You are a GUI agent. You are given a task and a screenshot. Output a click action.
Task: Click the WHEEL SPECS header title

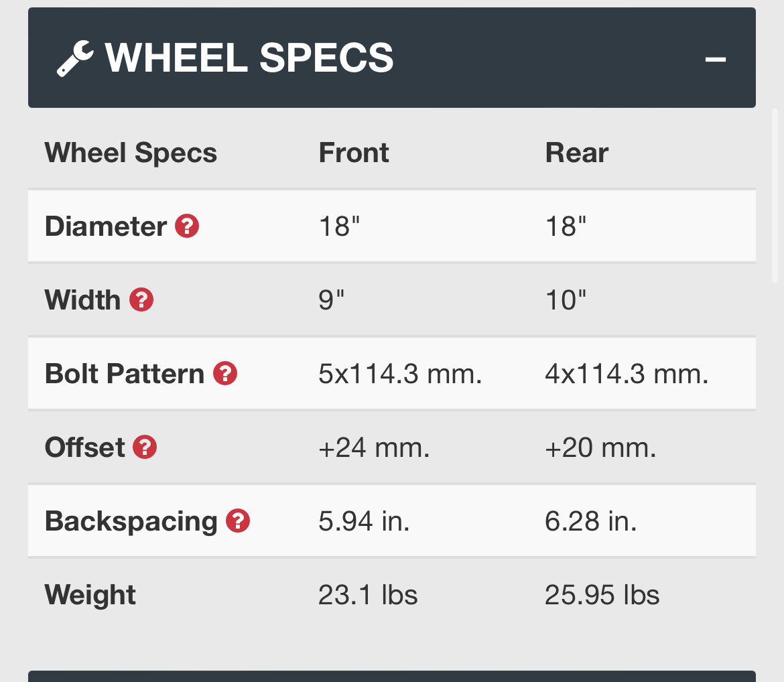pos(249,58)
